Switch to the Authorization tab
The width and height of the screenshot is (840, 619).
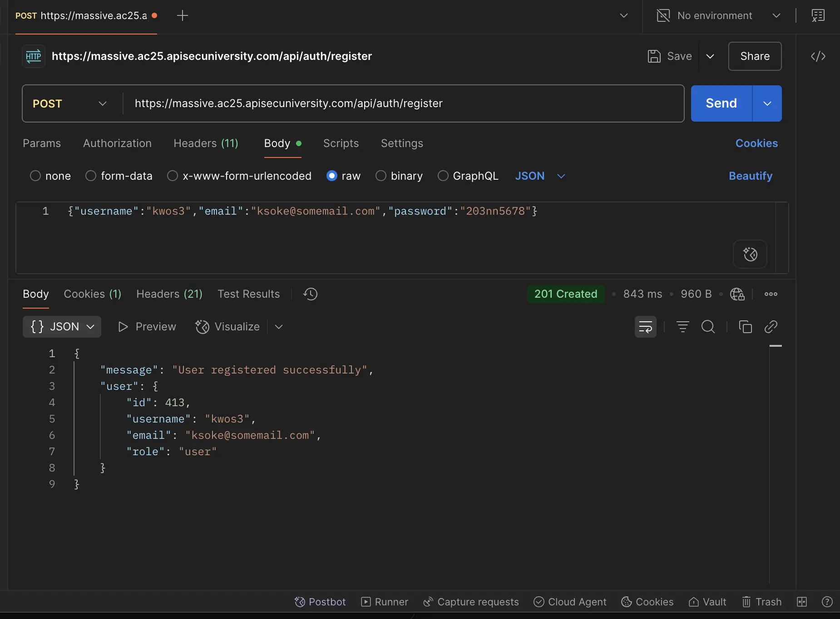click(x=117, y=143)
